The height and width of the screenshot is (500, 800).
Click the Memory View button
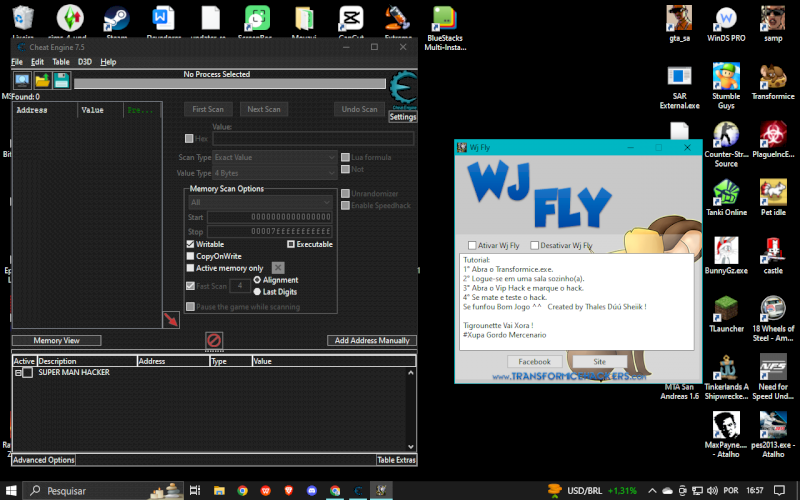[57, 340]
